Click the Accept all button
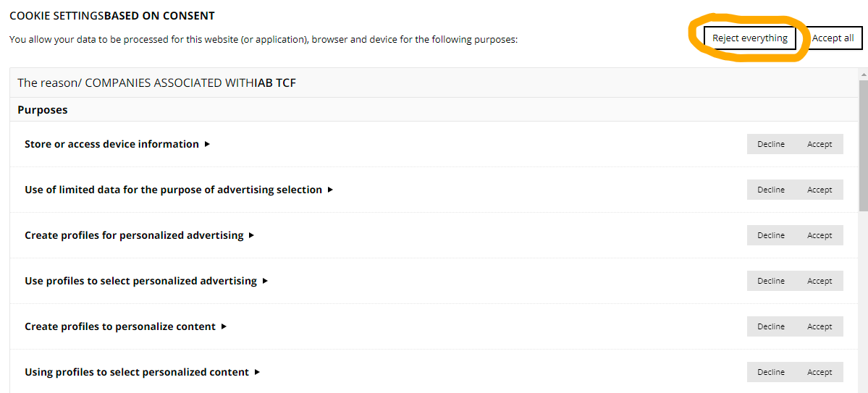Viewport: 868px width, 393px height. coord(833,38)
